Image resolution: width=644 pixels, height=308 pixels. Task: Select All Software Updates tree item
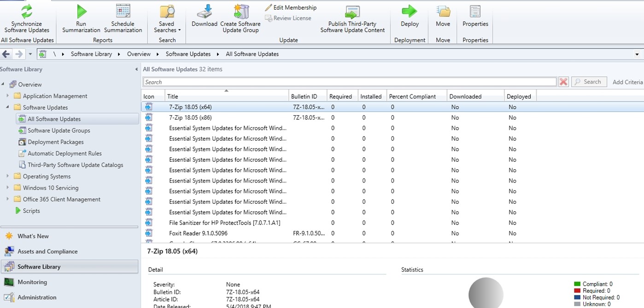(77, 119)
